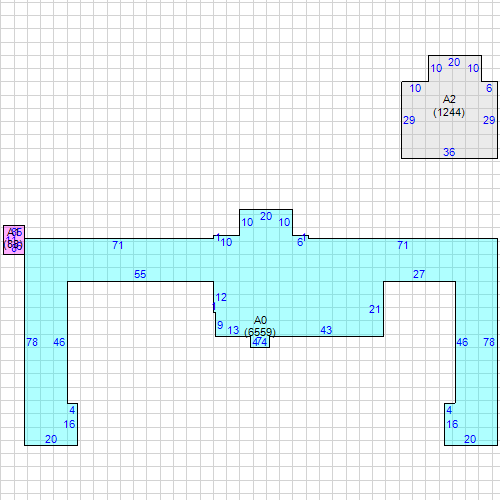500x500 pixels.
Task: Select the A0 area label
Action: coord(260,320)
